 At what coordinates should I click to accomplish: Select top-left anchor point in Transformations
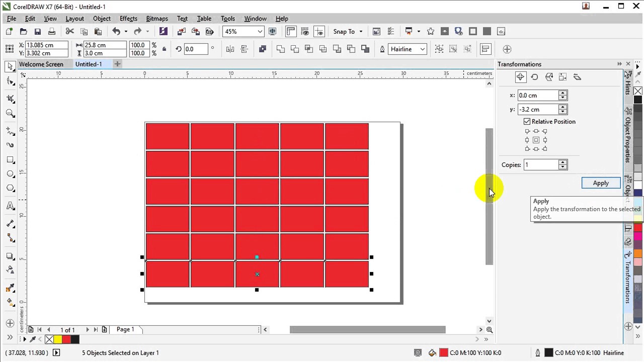click(x=527, y=131)
